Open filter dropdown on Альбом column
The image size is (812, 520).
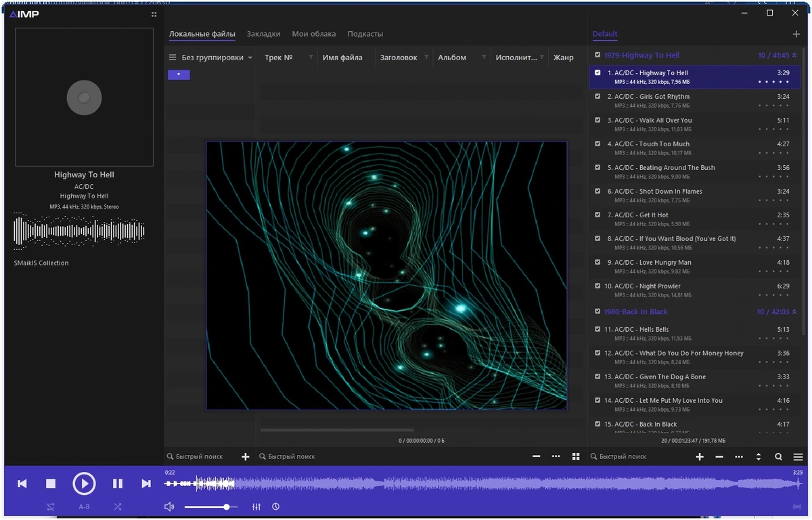(x=484, y=58)
